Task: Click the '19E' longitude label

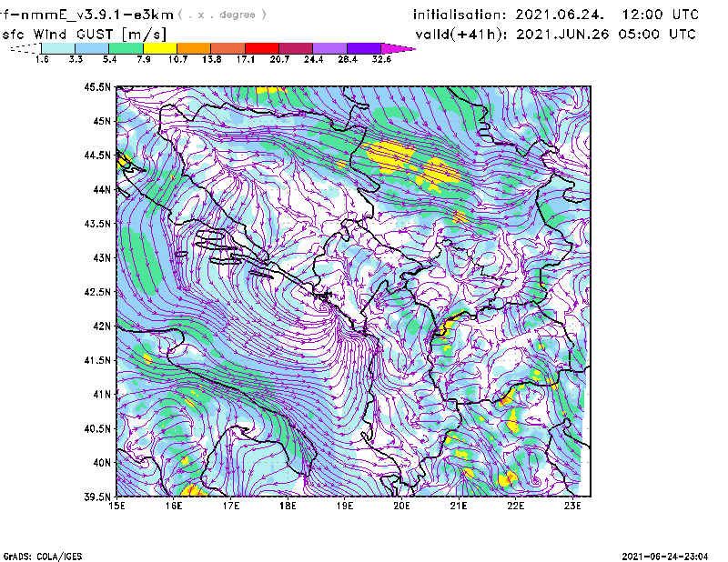Action: (x=345, y=506)
